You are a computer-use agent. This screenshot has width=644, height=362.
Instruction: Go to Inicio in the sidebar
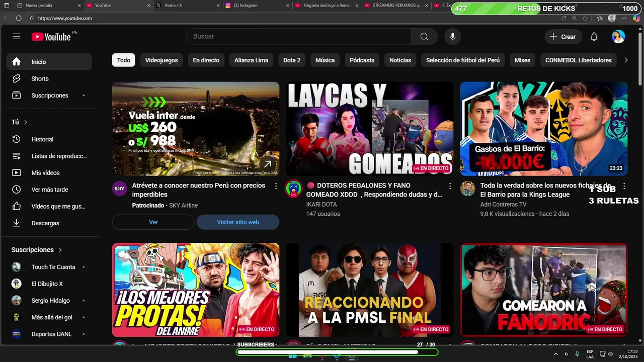[x=49, y=62]
